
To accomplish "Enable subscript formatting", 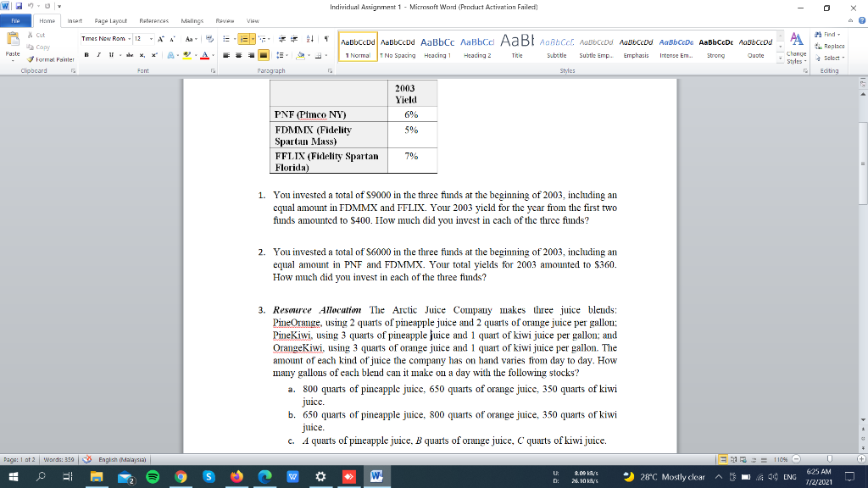I will point(142,53).
